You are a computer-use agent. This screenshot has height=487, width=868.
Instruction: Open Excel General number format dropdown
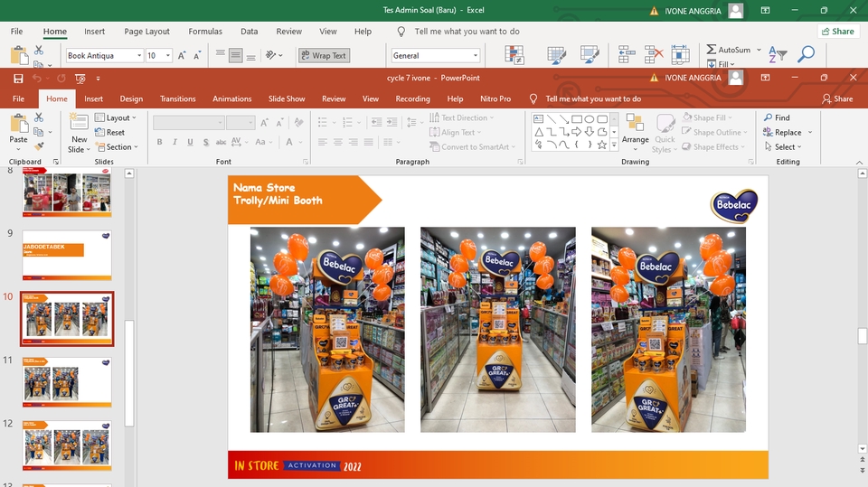click(476, 55)
